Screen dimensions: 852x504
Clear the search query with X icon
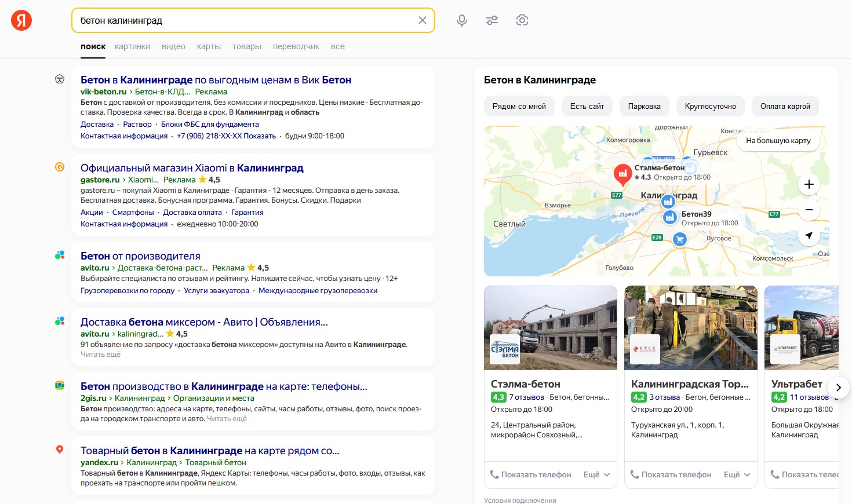[x=423, y=20]
